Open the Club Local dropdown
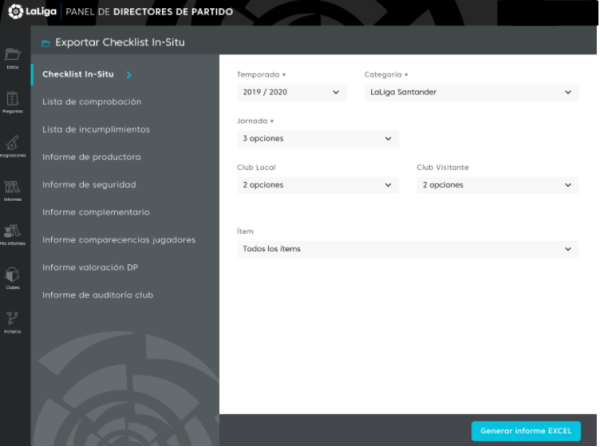 pyautogui.click(x=317, y=185)
